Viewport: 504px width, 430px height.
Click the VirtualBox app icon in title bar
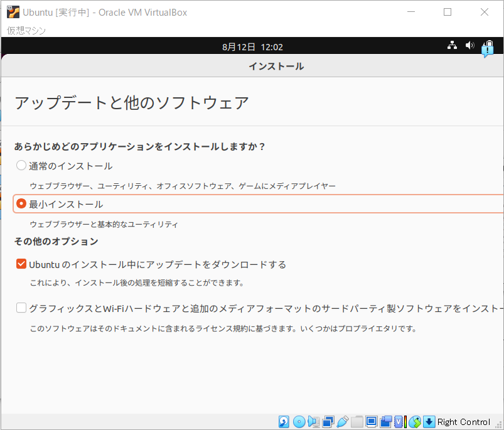coord(13,12)
